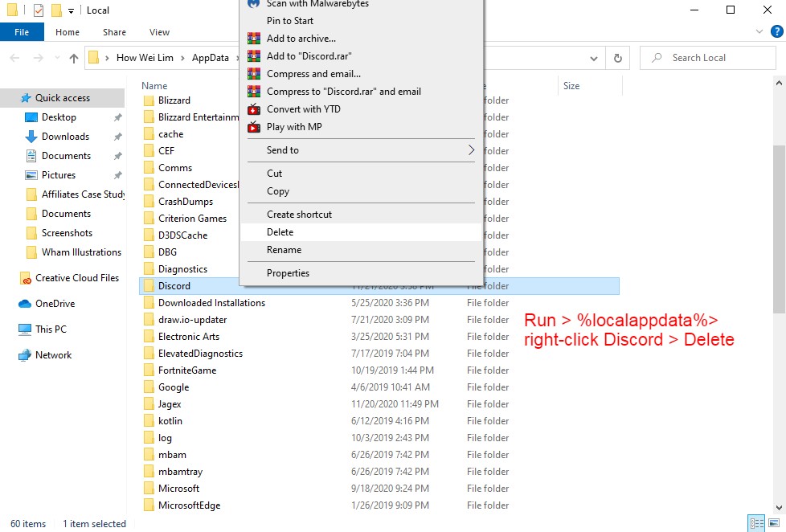
Task: Click the Network icon in navigation pane
Action: tap(25, 355)
